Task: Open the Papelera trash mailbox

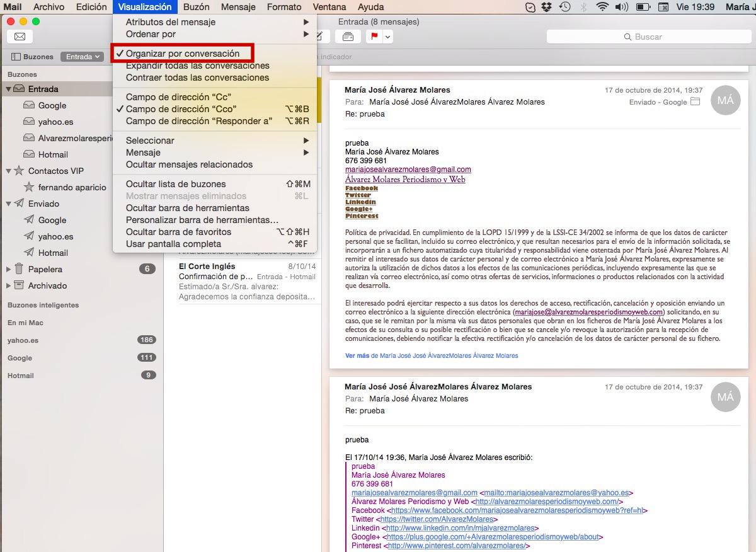Action: tap(45, 269)
